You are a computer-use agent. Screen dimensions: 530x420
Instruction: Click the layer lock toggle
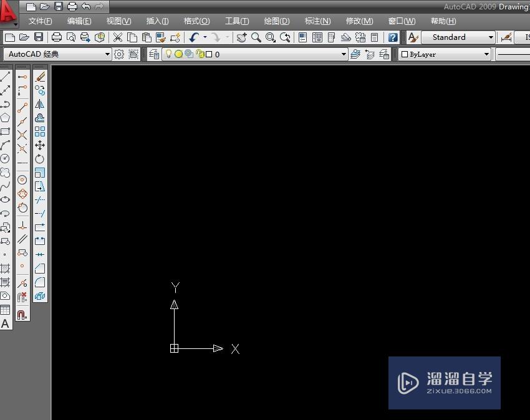click(x=202, y=54)
